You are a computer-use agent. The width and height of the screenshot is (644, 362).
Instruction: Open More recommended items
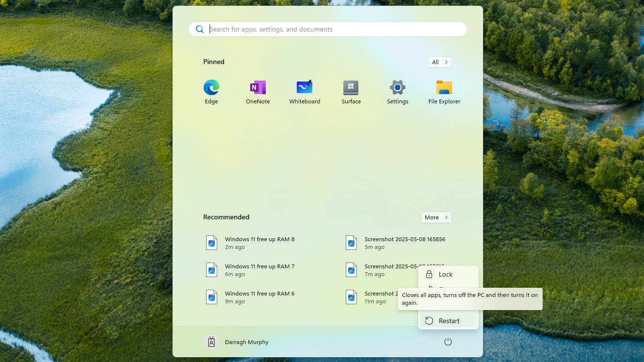[435, 217]
